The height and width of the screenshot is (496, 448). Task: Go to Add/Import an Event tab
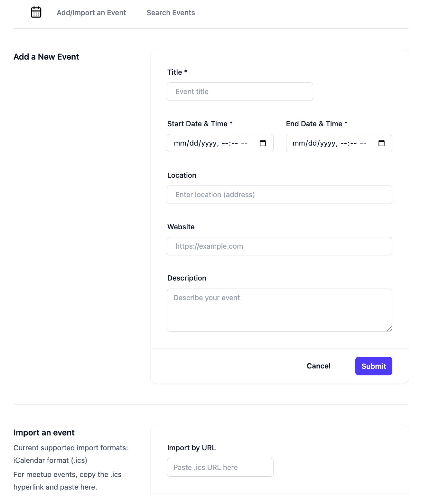click(91, 13)
